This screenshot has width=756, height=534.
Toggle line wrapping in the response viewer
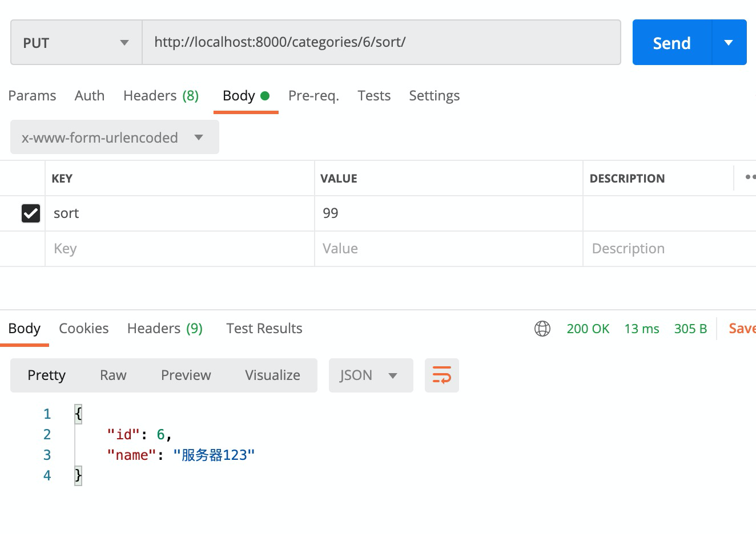(x=441, y=375)
